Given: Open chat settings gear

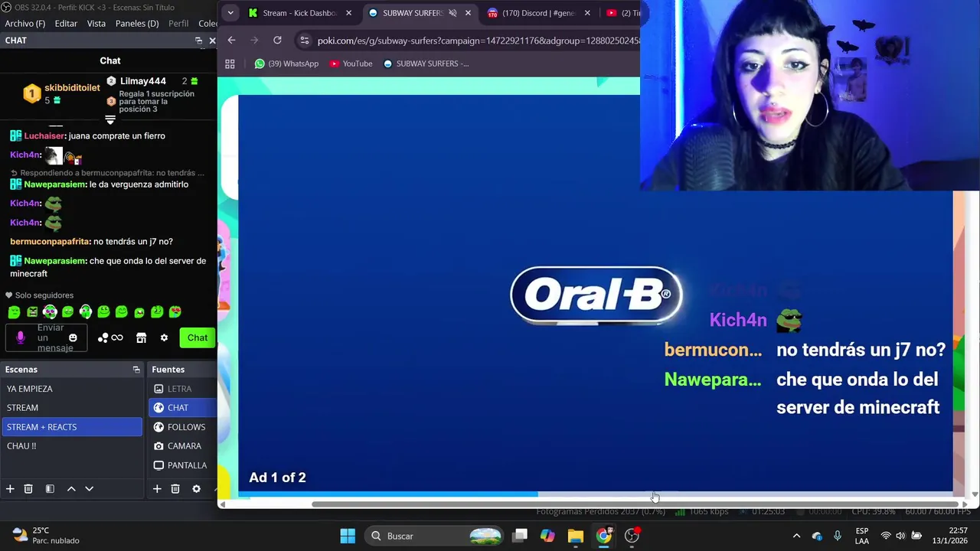Looking at the screenshot, I should point(164,337).
